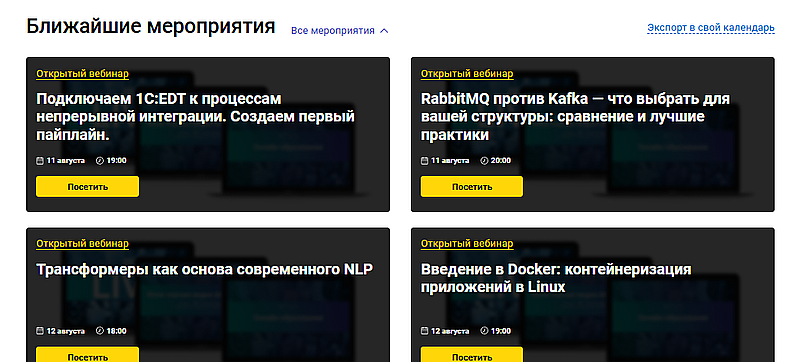Collapse the Все мероприятия chevron

coord(385,31)
